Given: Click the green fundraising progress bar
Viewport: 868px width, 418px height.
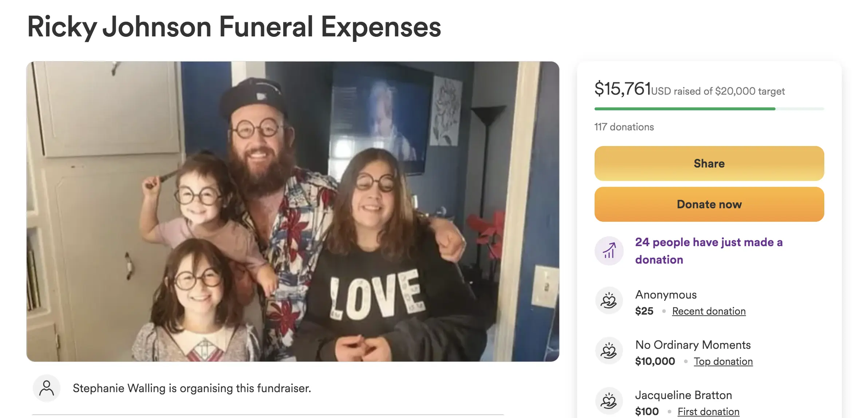Looking at the screenshot, I should [709, 109].
